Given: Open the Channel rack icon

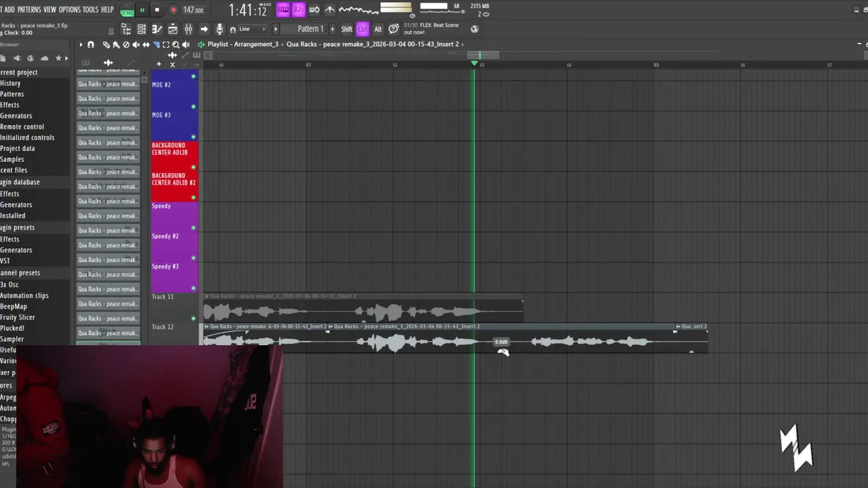Looking at the screenshot, I should point(141,29).
